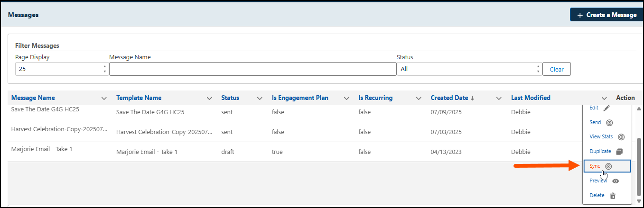The height and width of the screenshot is (208, 644).
Task: Select the Harvest Celebration-Copy message name cell
Action: point(59,129)
